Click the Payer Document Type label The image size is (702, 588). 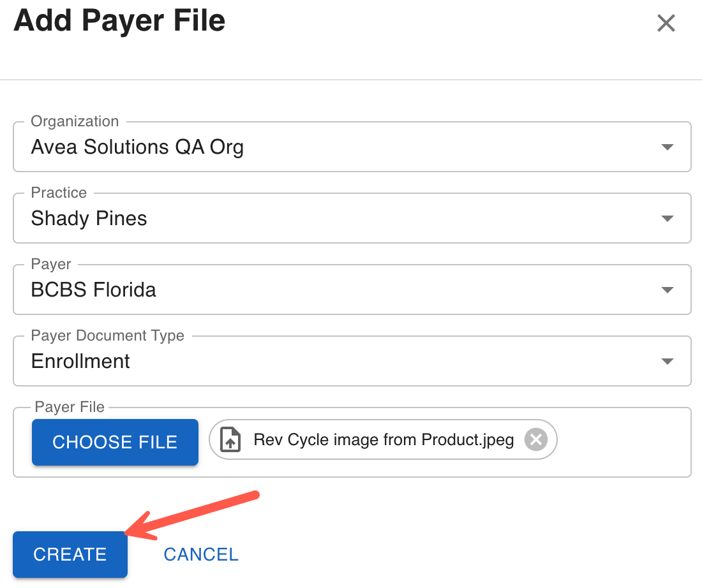[x=107, y=335]
